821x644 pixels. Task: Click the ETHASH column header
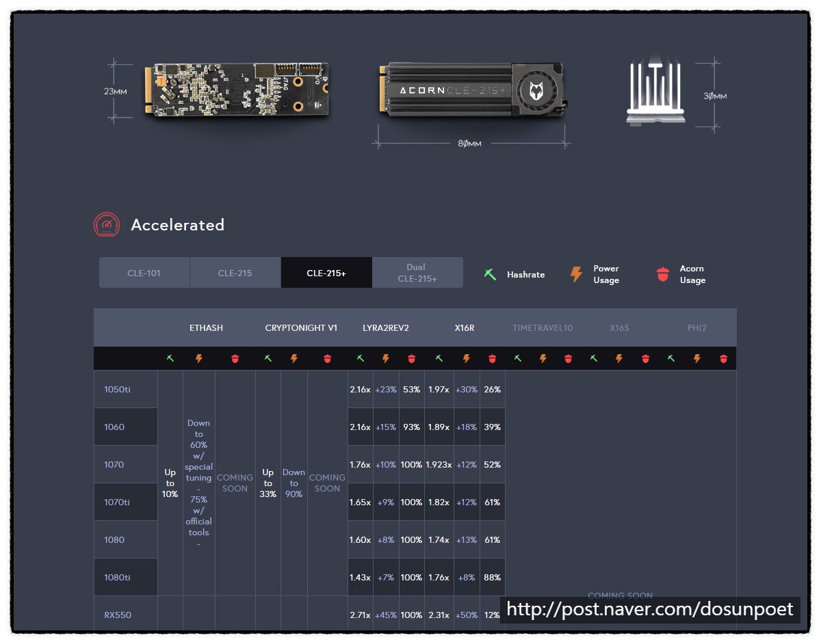coord(206,328)
